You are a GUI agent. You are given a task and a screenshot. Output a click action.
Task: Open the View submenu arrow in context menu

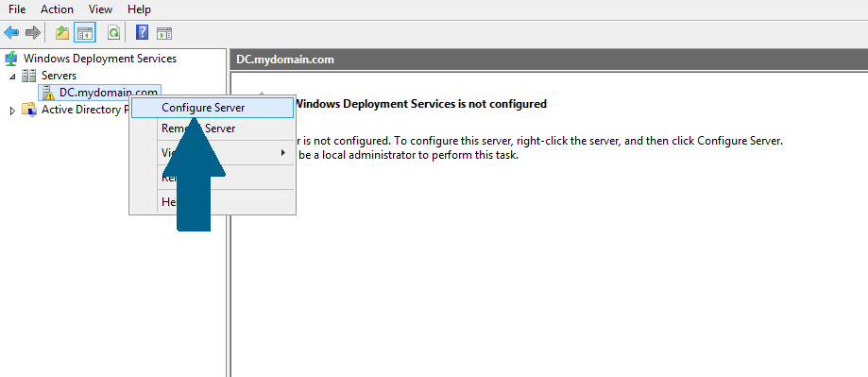point(283,152)
